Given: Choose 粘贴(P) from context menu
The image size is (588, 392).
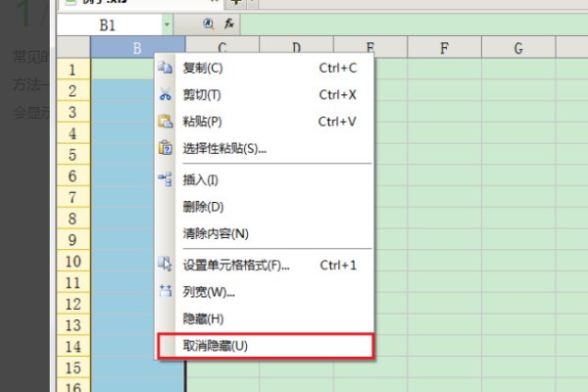Looking at the screenshot, I should [x=265, y=122].
